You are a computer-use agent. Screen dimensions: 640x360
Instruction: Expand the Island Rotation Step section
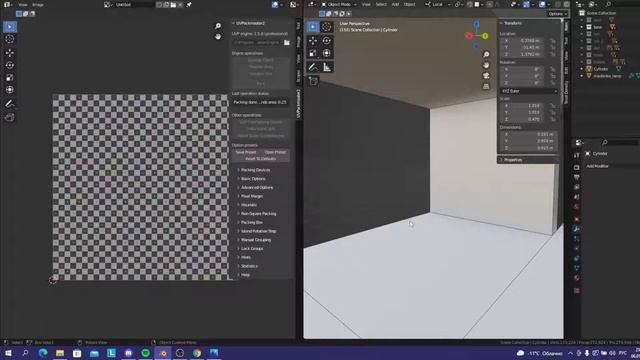pos(258,231)
